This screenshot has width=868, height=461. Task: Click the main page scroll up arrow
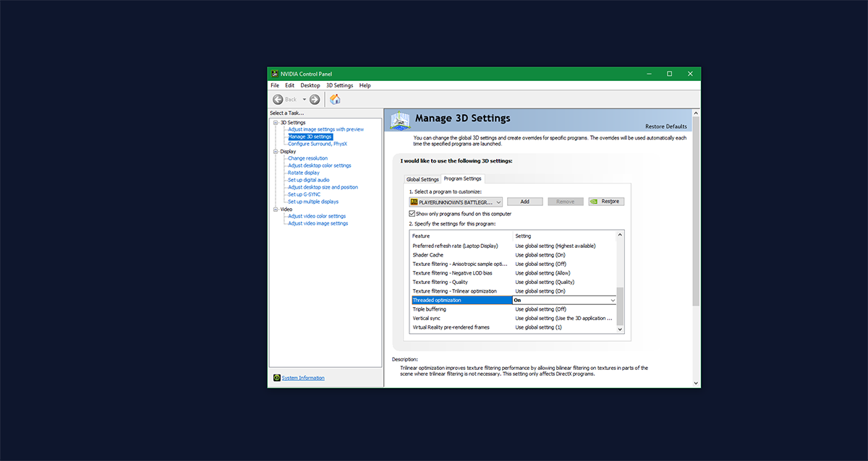pyautogui.click(x=696, y=113)
